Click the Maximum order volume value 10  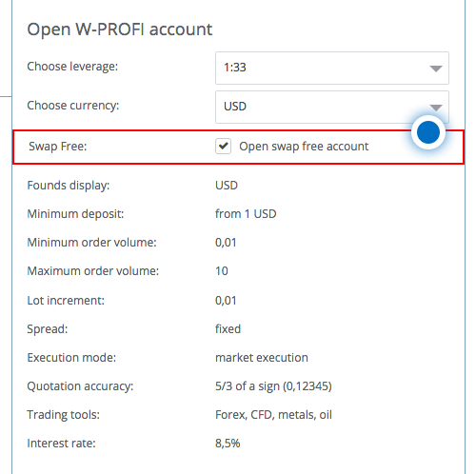(x=222, y=271)
